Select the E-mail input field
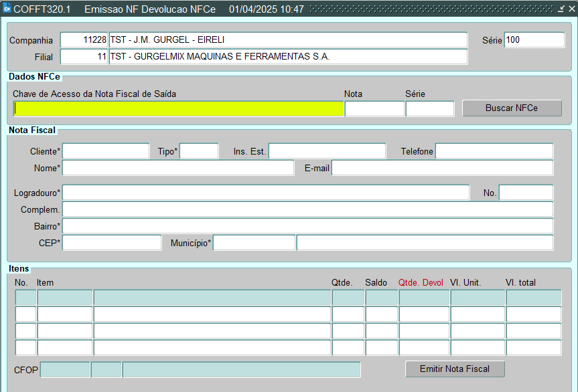Image resolution: width=578 pixels, height=392 pixels. tap(442, 168)
